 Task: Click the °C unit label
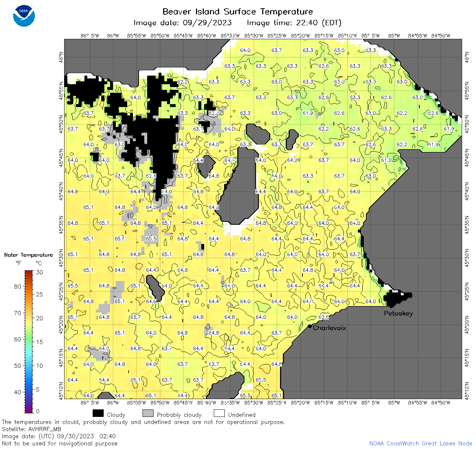pos(39,263)
